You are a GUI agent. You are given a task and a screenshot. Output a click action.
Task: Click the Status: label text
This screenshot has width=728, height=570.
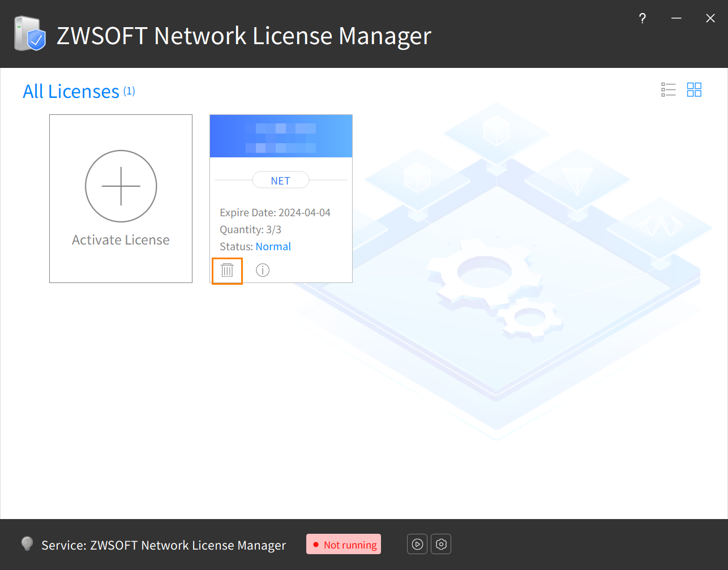click(236, 247)
